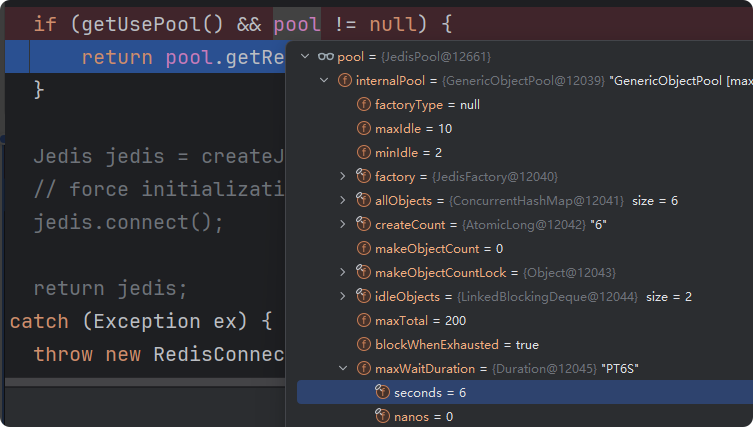This screenshot has height=427, width=753.
Task: Click the editor horizontal scrollbar below the code
Action: point(145,382)
